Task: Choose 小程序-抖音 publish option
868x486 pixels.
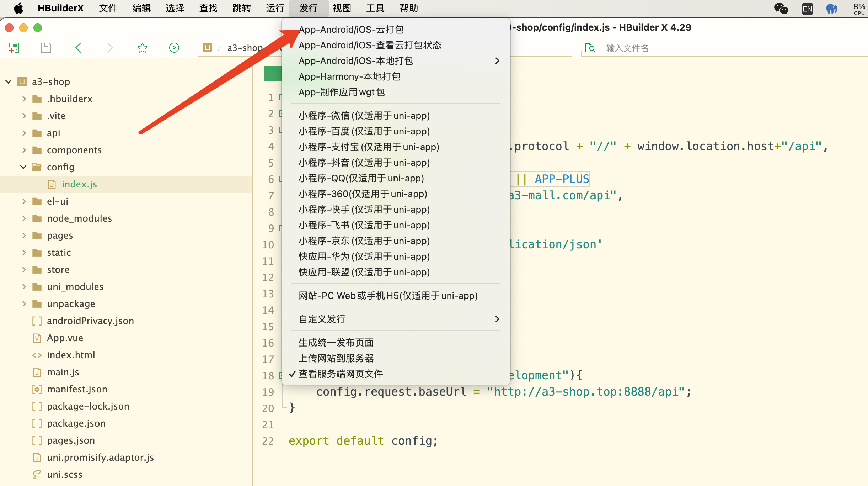Action: click(396, 163)
